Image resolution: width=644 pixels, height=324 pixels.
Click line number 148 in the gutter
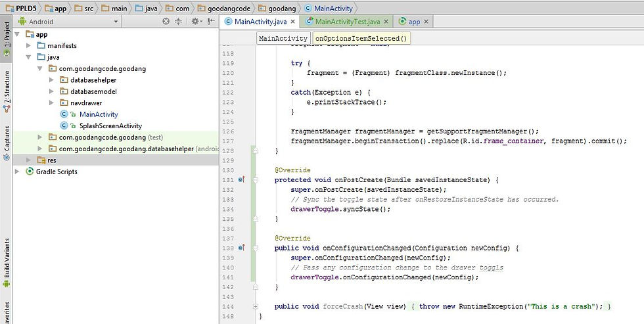click(227, 316)
